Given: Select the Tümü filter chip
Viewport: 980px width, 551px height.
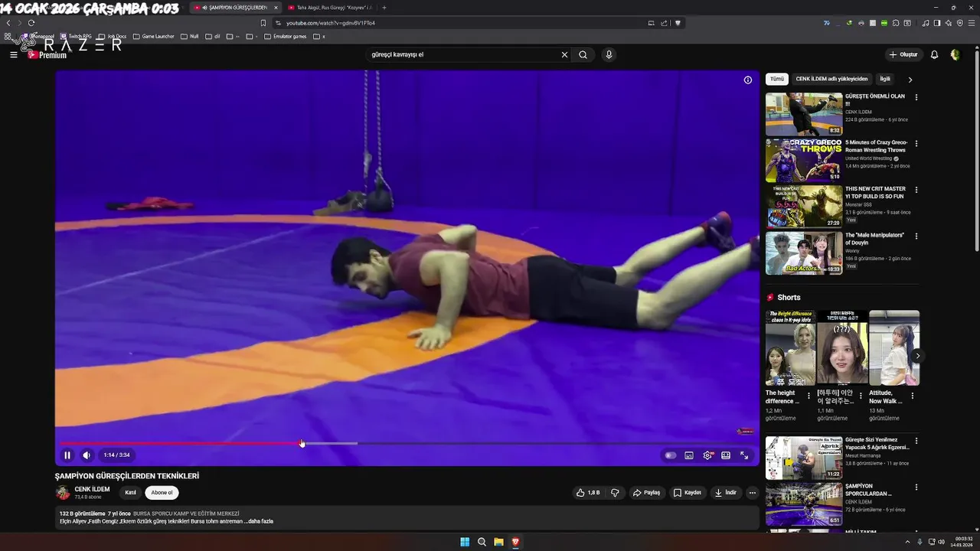Looking at the screenshot, I should click(x=777, y=79).
